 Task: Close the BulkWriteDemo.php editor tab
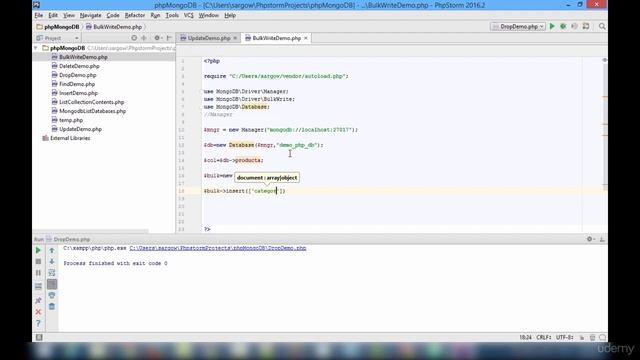click(306, 38)
